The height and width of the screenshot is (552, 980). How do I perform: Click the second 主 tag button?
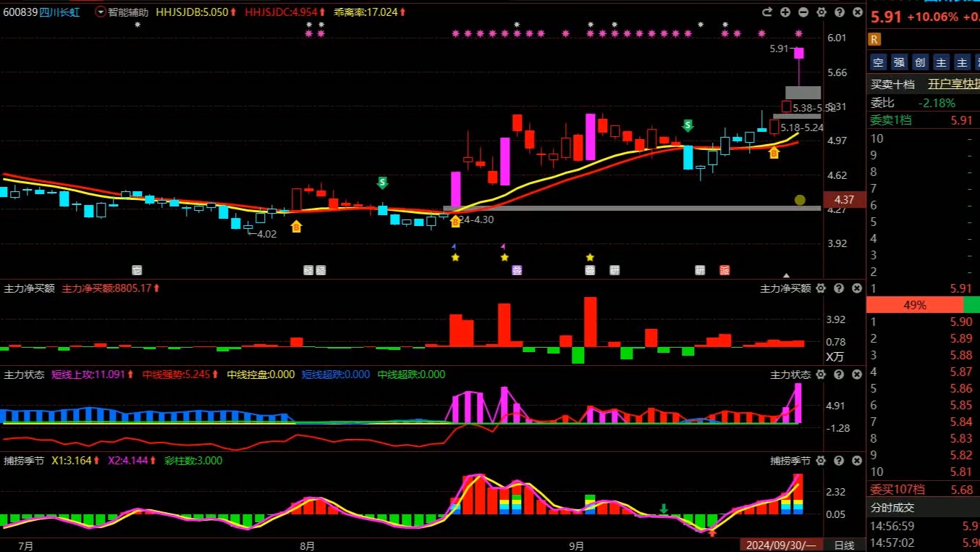[x=962, y=62]
